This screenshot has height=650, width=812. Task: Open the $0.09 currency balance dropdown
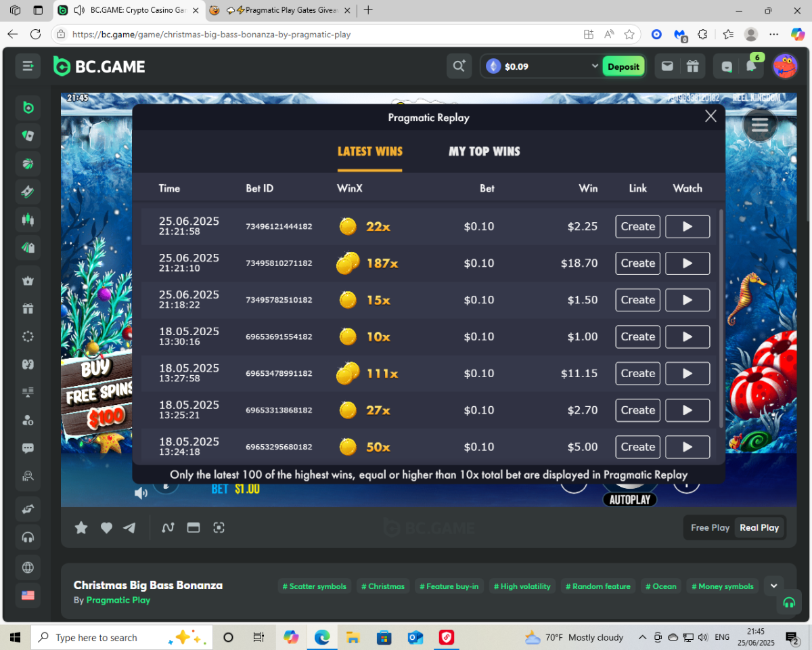tap(541, 66)
